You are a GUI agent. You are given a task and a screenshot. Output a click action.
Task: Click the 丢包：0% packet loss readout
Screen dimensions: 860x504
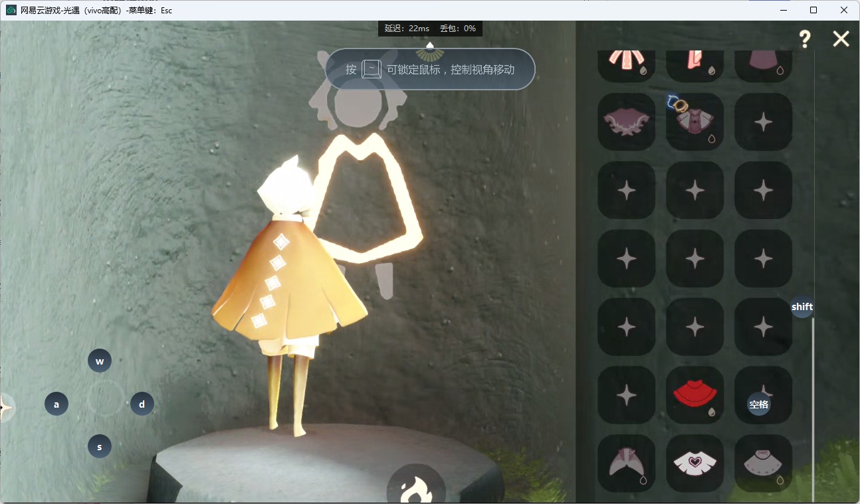pyautogui.click(x=458, y=29)
